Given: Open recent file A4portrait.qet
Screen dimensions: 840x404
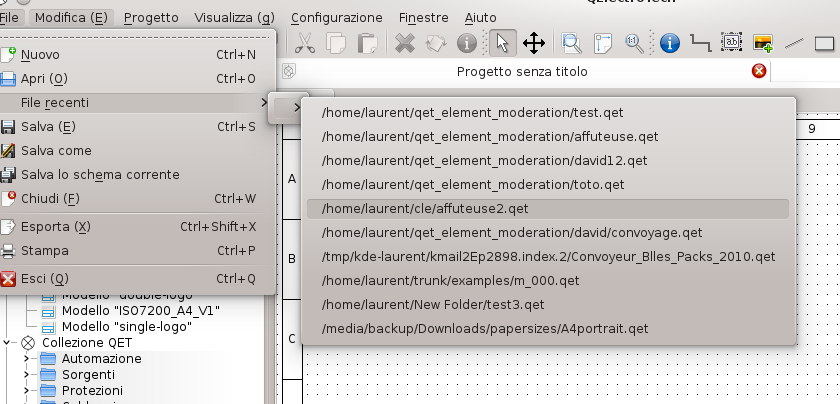Looking at the screenshot, I should tap(548, 329).
